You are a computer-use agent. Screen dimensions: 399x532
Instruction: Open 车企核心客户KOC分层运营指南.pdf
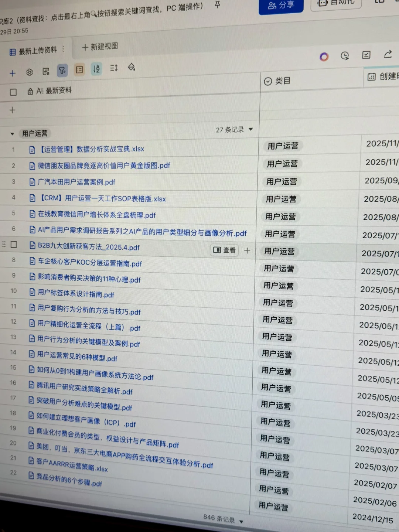pos(90,263)
